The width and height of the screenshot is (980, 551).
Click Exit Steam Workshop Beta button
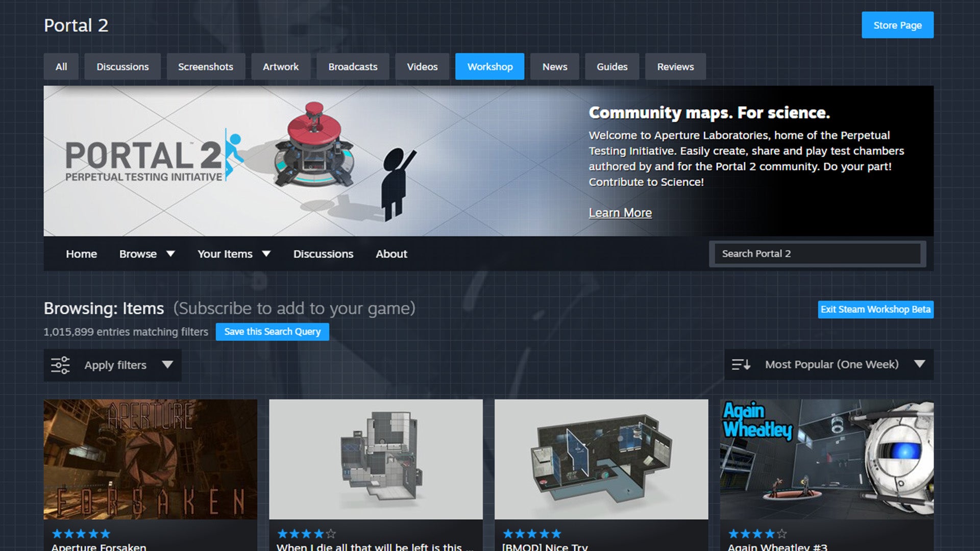coord(875,309)
